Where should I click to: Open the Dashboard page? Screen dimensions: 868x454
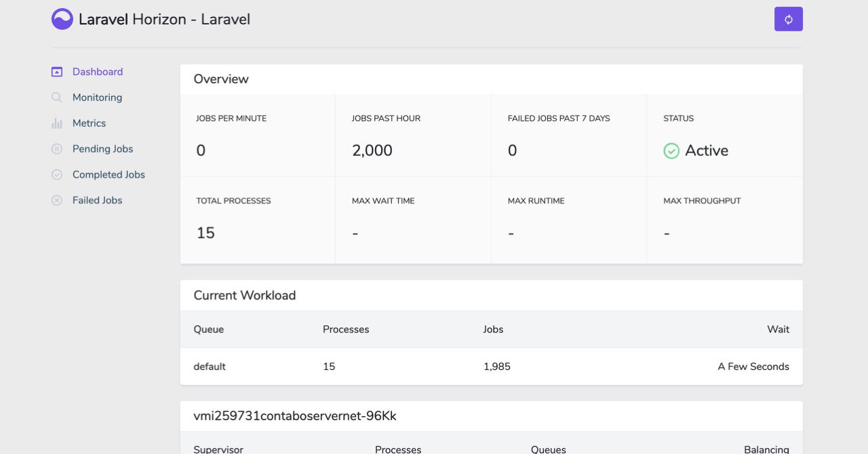[98, 72]
